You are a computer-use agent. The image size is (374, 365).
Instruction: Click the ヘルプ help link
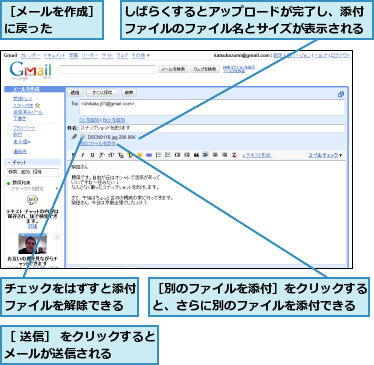(321, 55)
